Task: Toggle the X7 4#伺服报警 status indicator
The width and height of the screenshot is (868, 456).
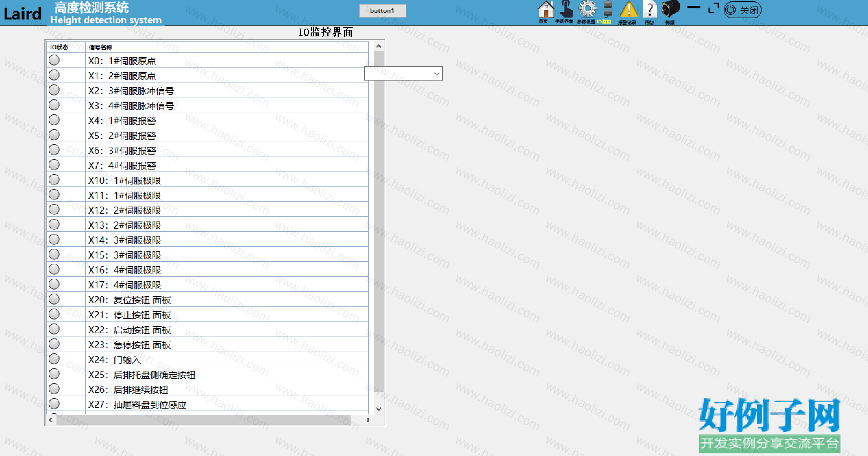Action: pyautogui.click(x=54, y=165)
